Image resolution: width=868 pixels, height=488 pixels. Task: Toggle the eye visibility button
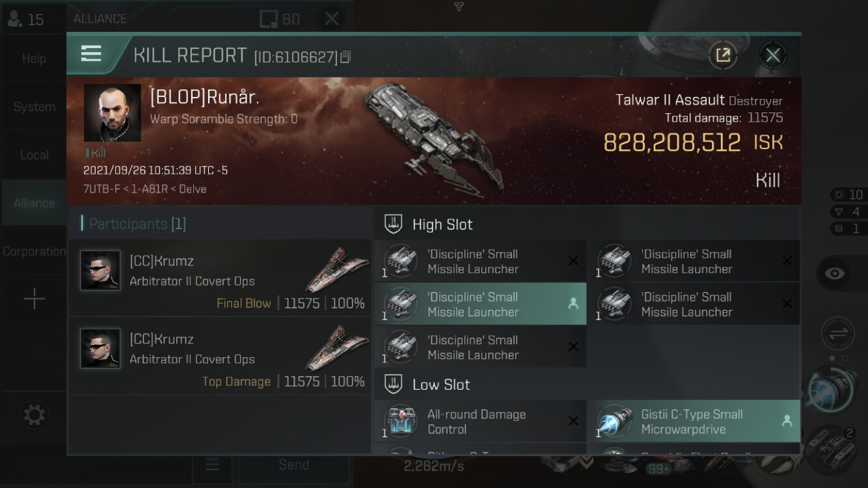click(834, 273)
